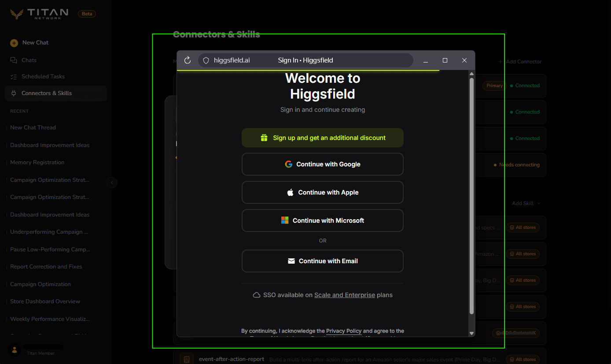Click the envelope icon on Email button
The width and height of the screenshot is (611, 364).
(291, 261)
